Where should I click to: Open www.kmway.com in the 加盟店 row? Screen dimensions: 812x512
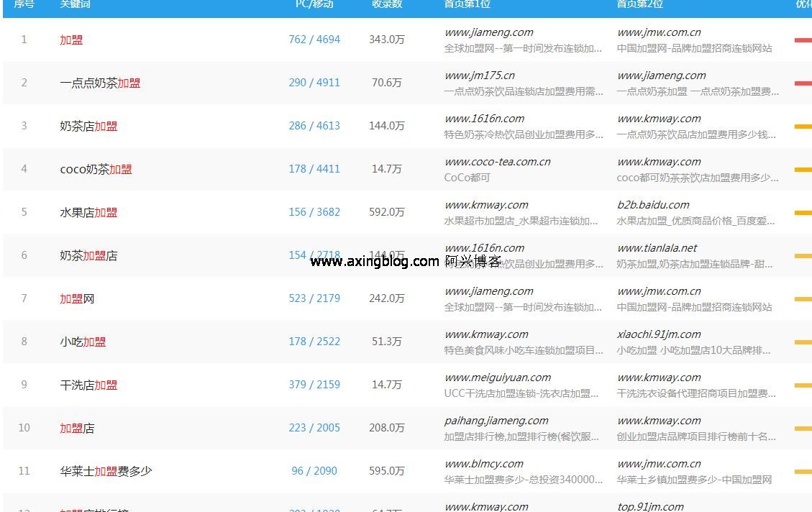tap(659, 421)
